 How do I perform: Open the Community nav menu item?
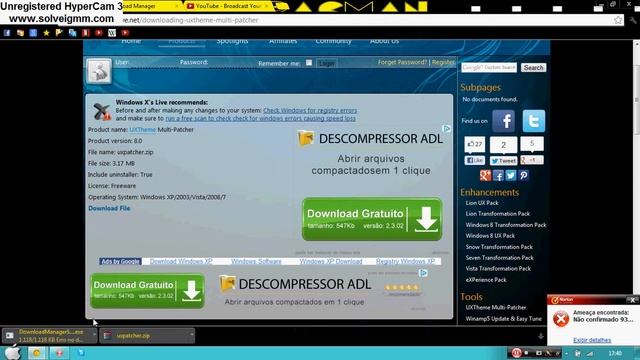pyautogui.click(x=333, y=42)
